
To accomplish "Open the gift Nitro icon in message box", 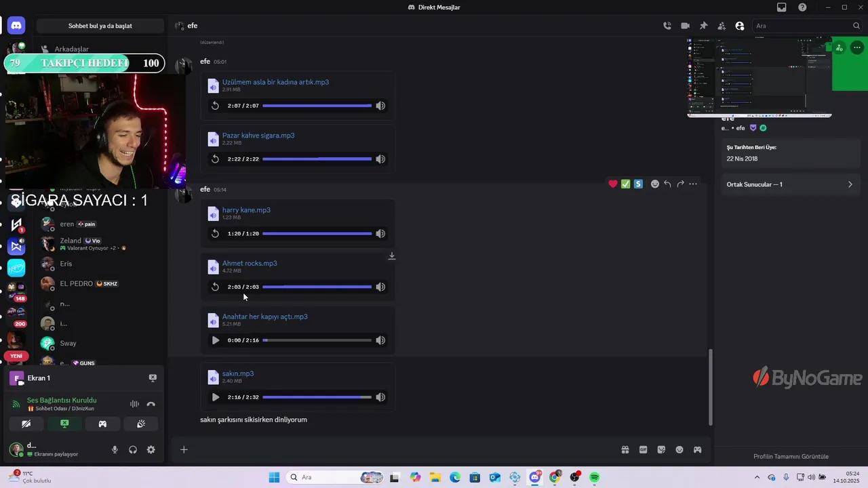I will [625, 449].
